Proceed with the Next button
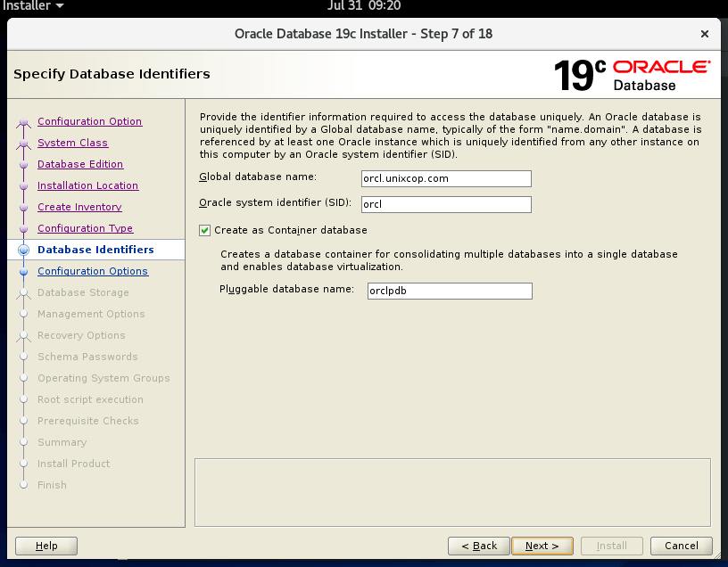Viewport: 728px width, 567px height. pos(542,546)
